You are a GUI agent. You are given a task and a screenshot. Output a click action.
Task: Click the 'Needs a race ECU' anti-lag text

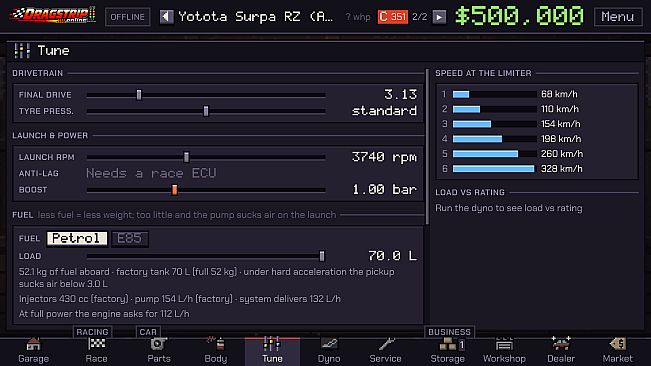pyautogui.click(x=151, y=173)
